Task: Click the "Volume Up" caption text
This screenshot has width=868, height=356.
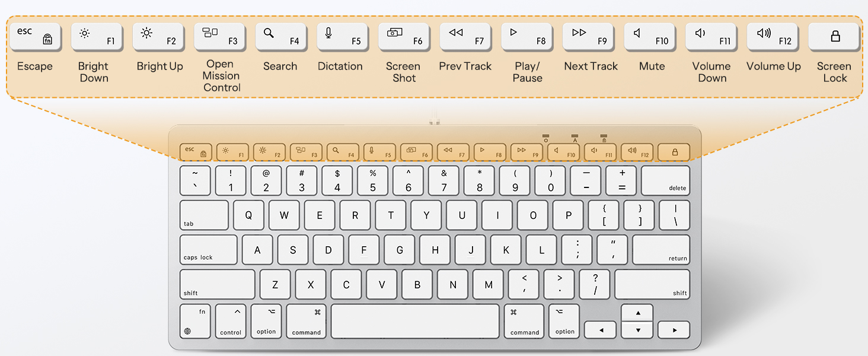Action: [774, 66]
